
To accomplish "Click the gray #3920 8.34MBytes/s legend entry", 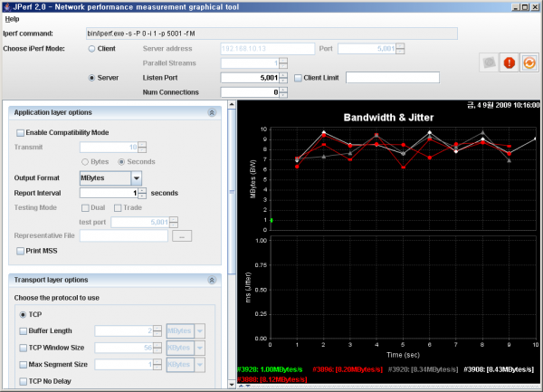I will click(x=423, y=369).
